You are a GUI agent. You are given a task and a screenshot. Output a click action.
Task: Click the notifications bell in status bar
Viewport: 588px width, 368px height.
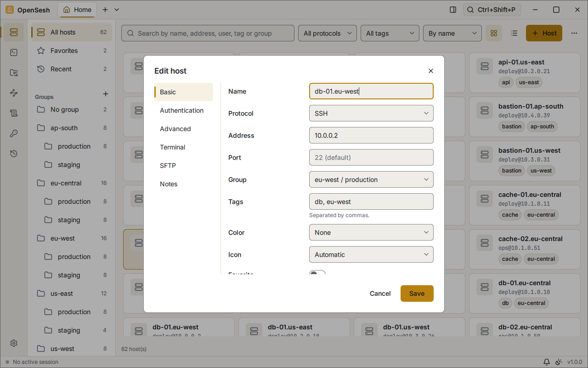(547, 362)
